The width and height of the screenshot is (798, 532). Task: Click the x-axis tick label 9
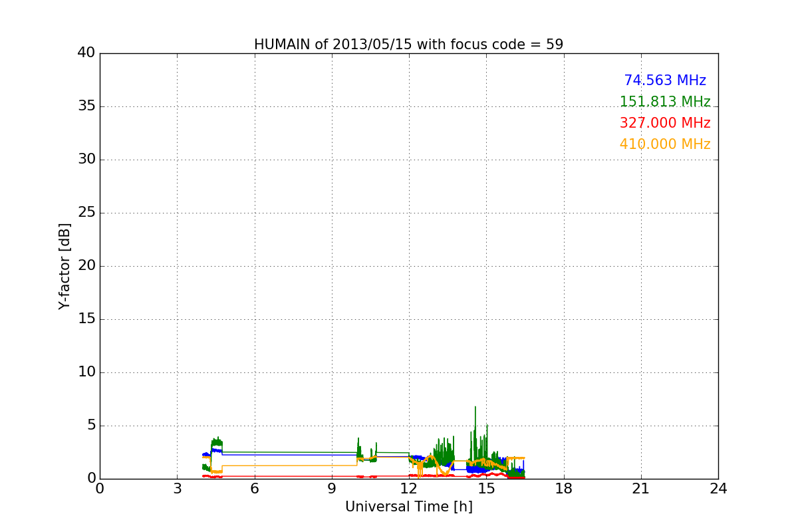click(332, 489)
